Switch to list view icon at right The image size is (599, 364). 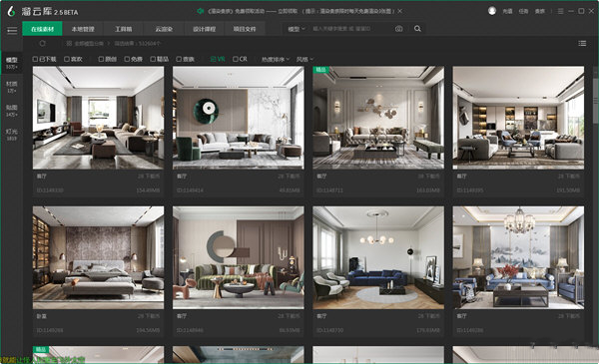tap(582, 44)
